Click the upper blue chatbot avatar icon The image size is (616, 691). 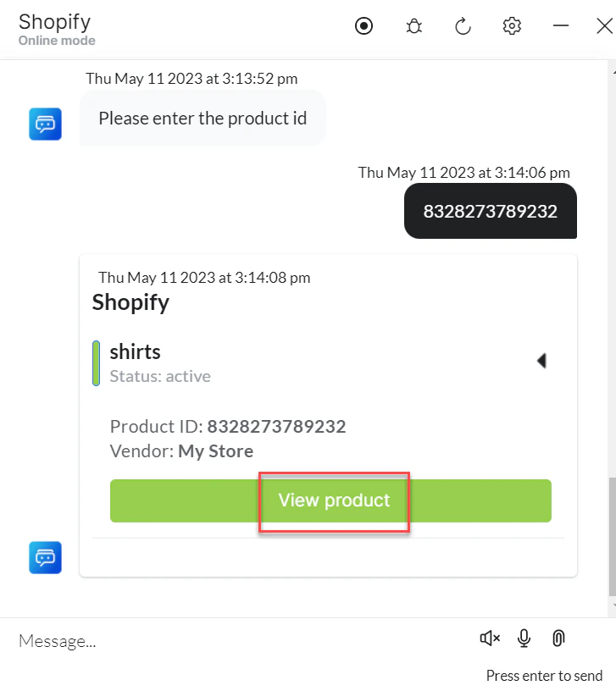[x=45, y=124]
